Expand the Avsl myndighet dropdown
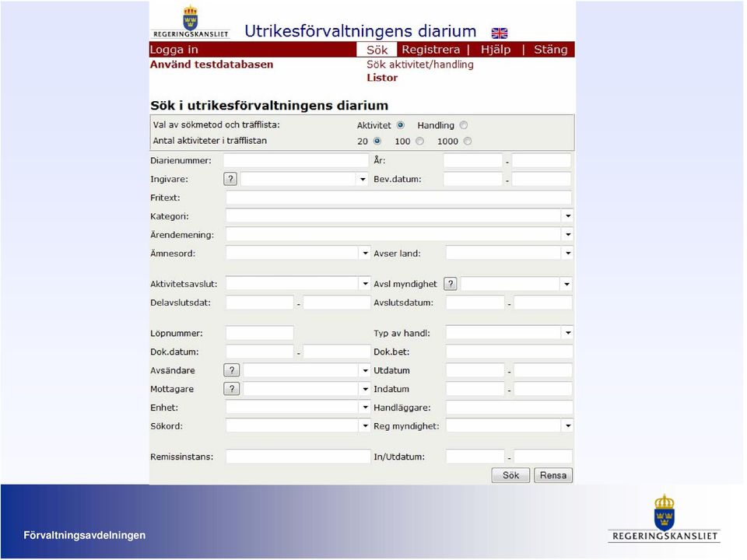The height and width of the screenshot is (560, 747). click(x=566, y=284)
